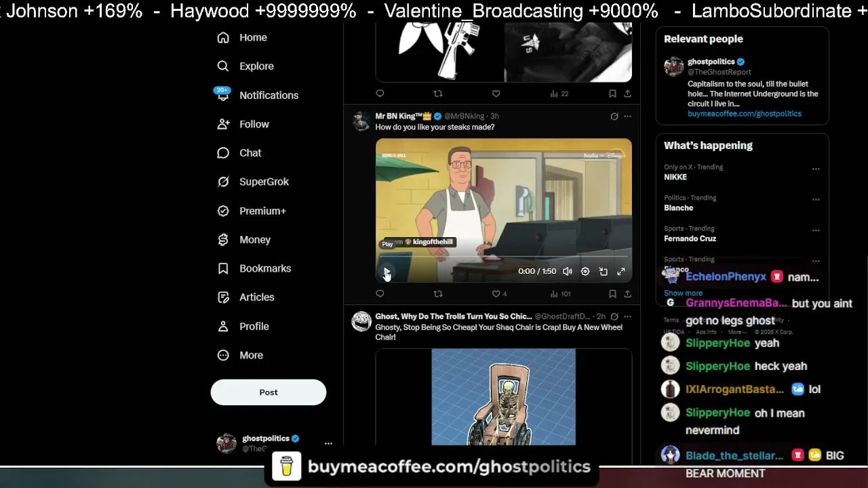Viewport: 868px width, 488px height.
Task: Open the Follow page in sidebar
Action: 243,125
